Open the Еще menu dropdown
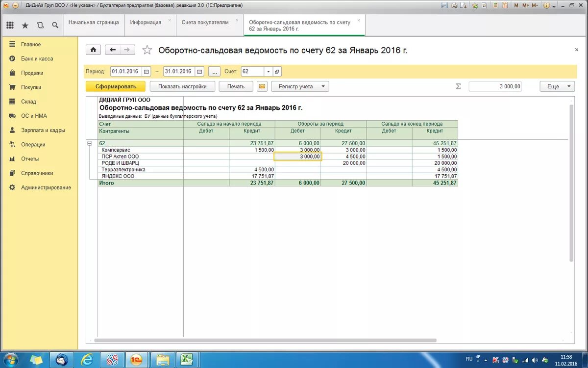Image resolution: width=588 pixels, height=368 pixels. pyautogui.click(x=557, y=86)
